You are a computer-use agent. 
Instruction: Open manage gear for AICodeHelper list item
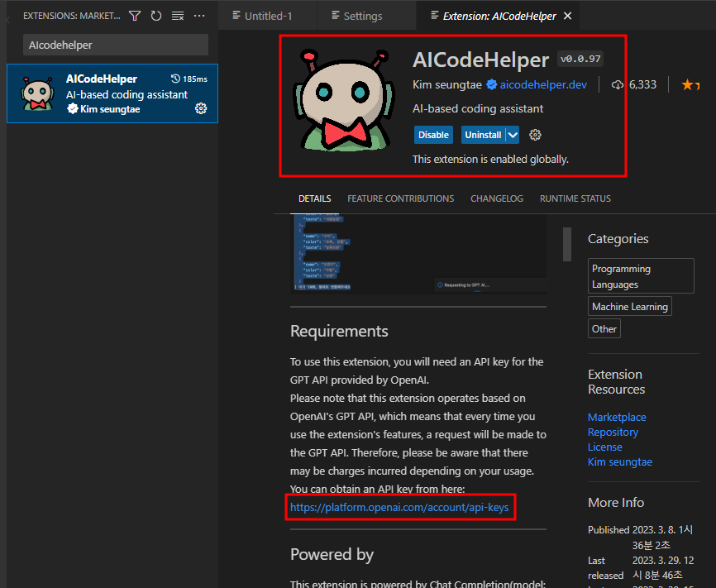[x=201, y=108]
